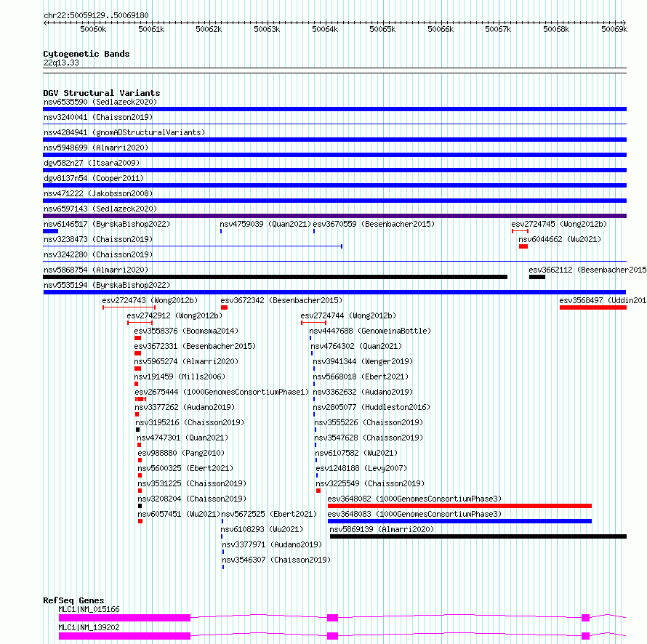Screen dimensions: 647x644
Task: Click the chr22:50059129..50069180 coordinates label
Action: (x=96, y=15)
